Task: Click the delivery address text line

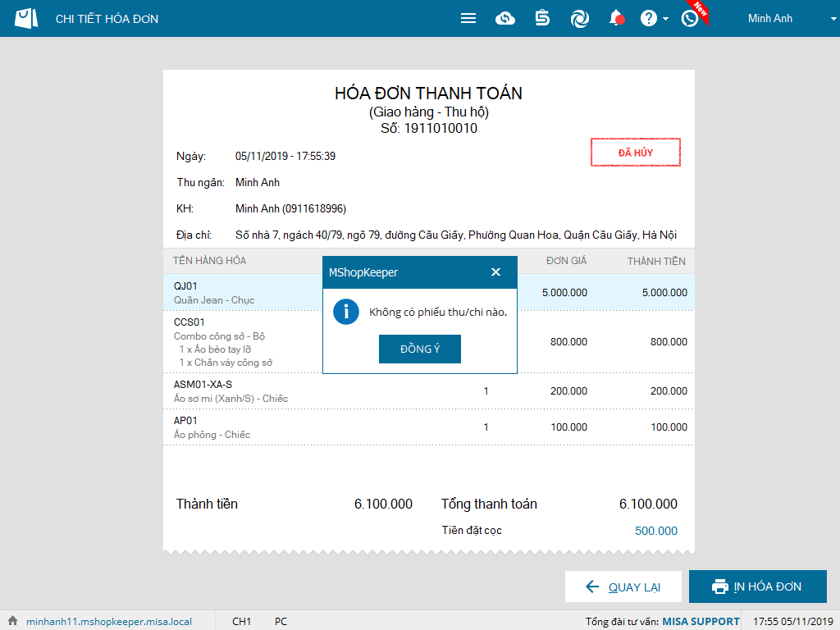Action: [455, 235]
